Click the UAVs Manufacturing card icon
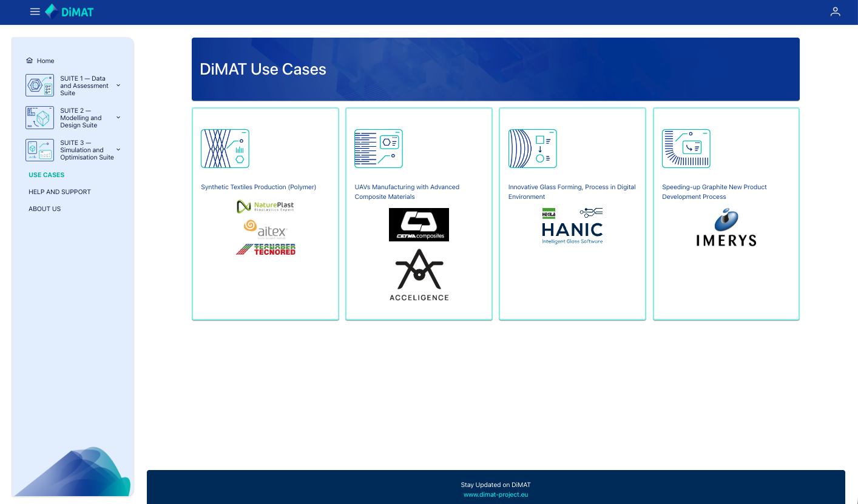The height and width of the screenshot is (504, 858). click(379, 149)
